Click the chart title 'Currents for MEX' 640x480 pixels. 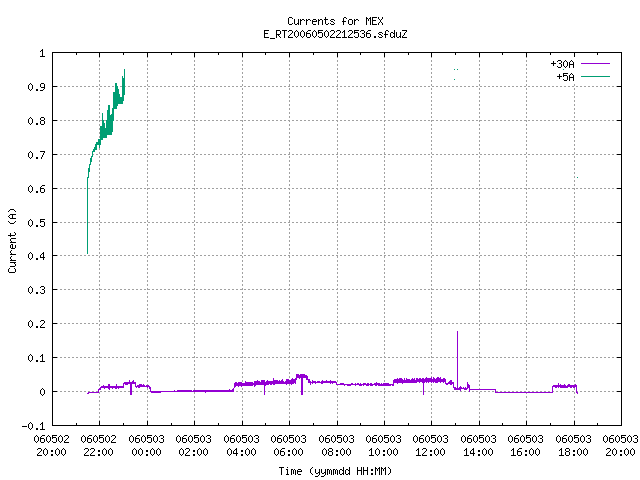pos(335,21)
